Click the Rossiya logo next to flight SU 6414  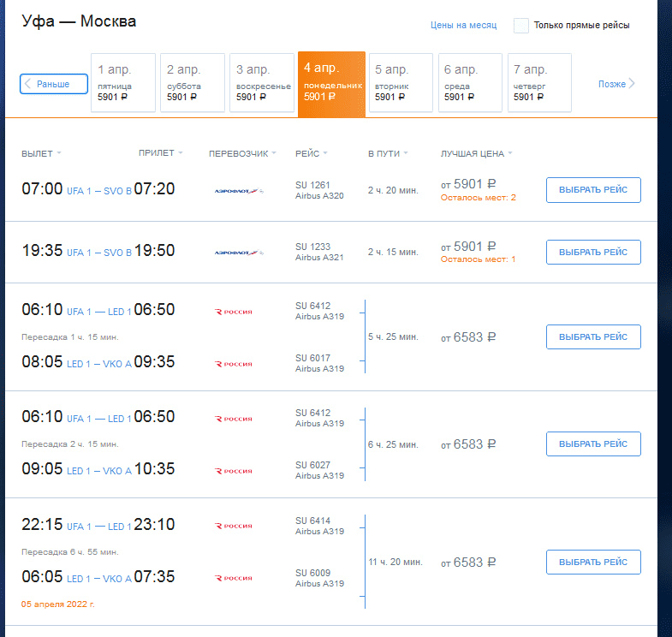click(234, 526)
